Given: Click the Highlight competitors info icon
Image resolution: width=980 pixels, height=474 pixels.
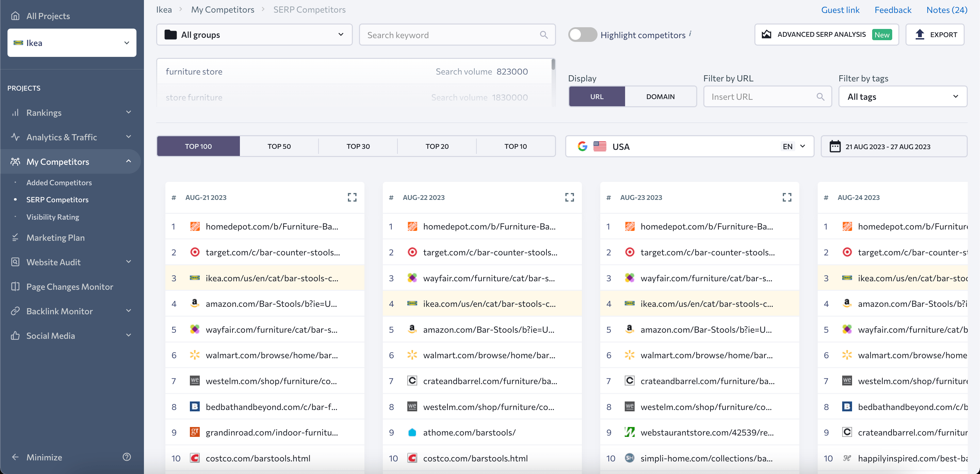Looking at the screenshot, I should 690,33.
